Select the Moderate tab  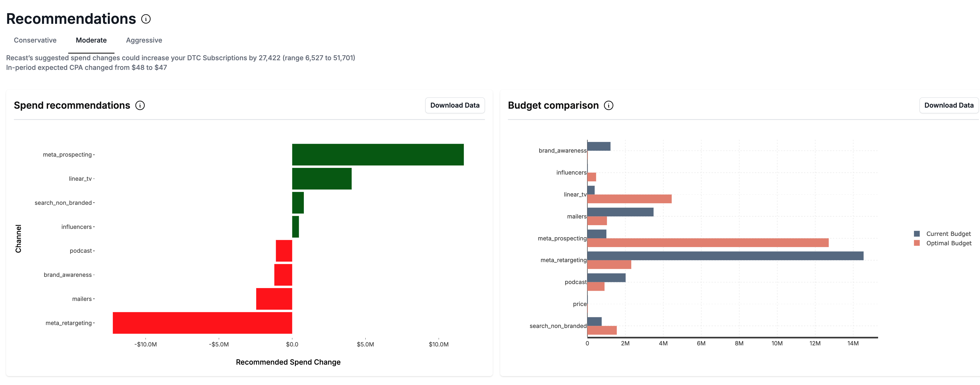click(x=91, y=40)
